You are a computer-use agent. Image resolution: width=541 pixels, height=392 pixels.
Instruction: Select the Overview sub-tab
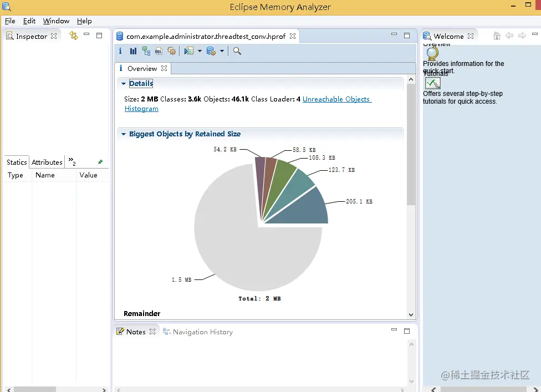coord(142,68)
